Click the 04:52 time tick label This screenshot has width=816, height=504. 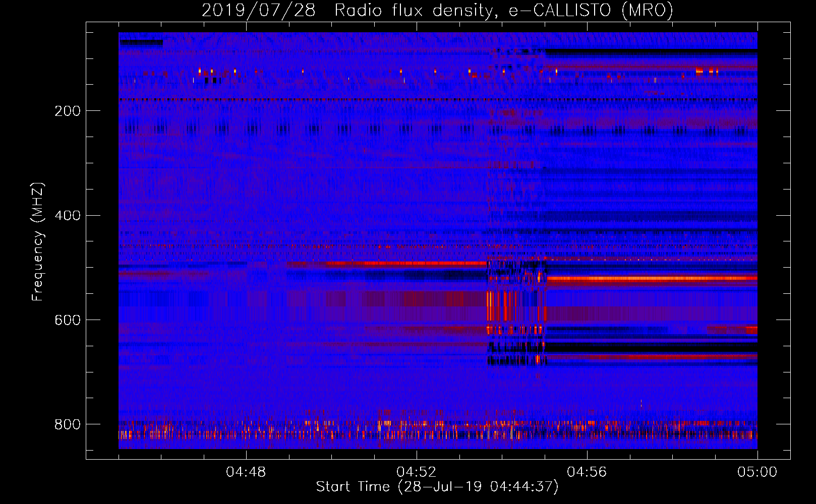pos(417,472)
